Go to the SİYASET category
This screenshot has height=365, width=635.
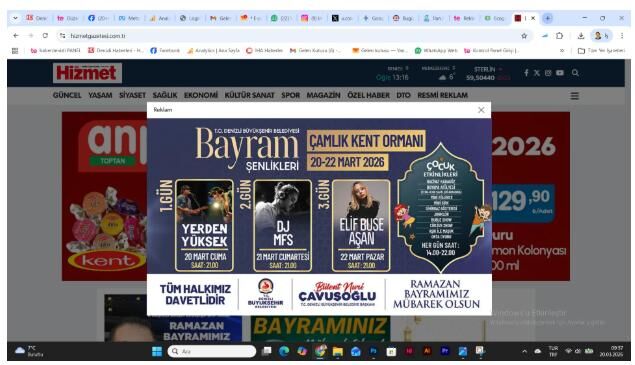(x=132, y=95)
